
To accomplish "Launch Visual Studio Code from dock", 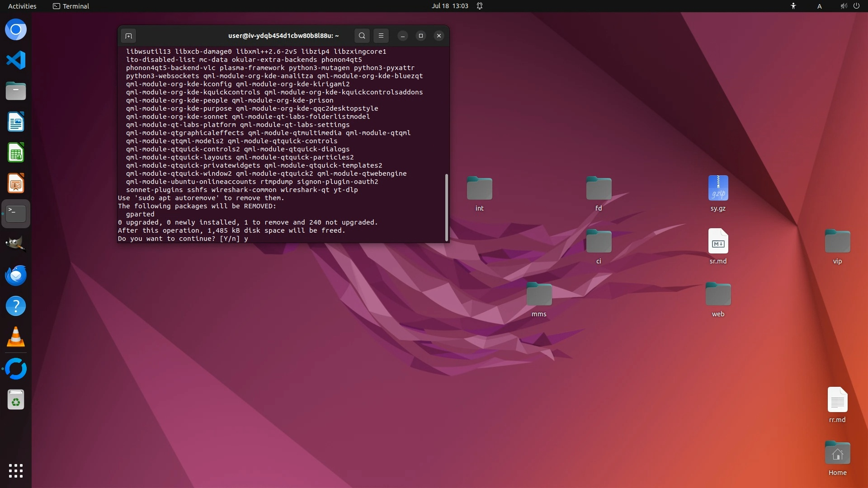I will coord(16,60).
